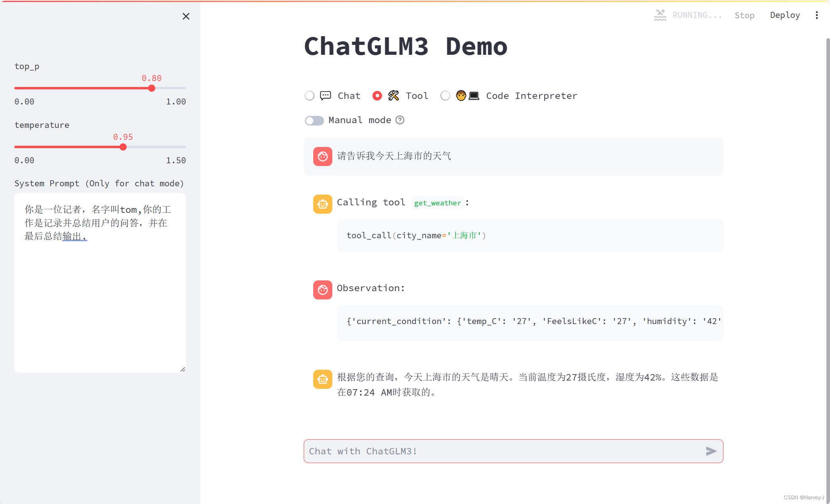This screenshot has height=504, width=830.
Task: Select the Chat mode radio button
Action: pyautogui.click(x=310, y=96)
